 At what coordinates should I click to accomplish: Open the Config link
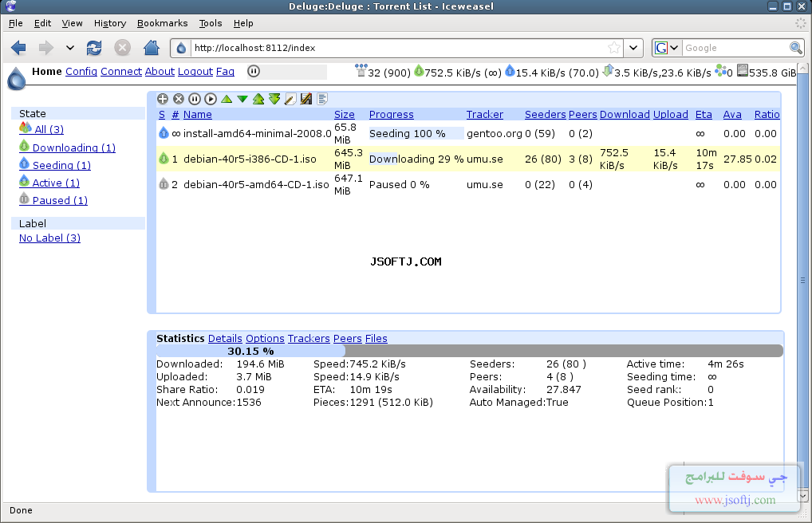click(x=81, y=72)
